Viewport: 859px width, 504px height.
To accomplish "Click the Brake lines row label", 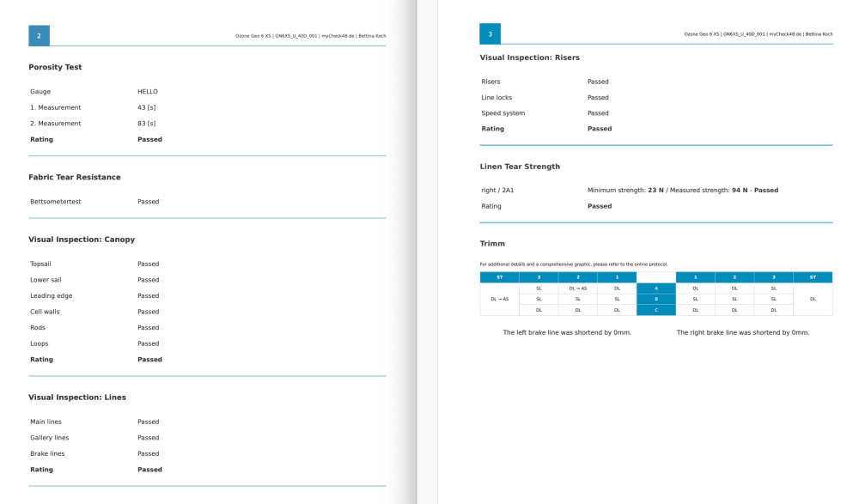I will (x=47, y=453).
